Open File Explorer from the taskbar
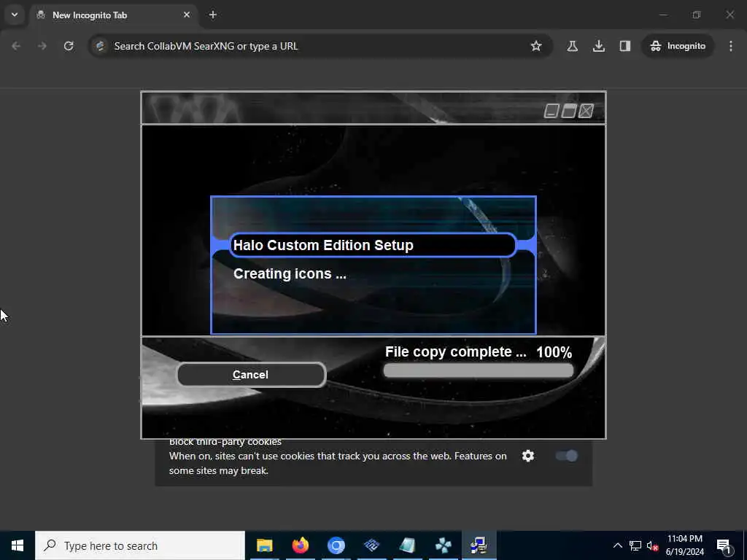The image size is (747, 560). coord(264,545)
